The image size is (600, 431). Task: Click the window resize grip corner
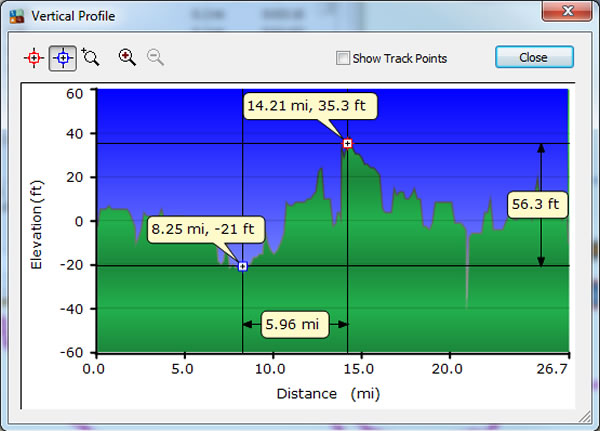click(585, 416)
